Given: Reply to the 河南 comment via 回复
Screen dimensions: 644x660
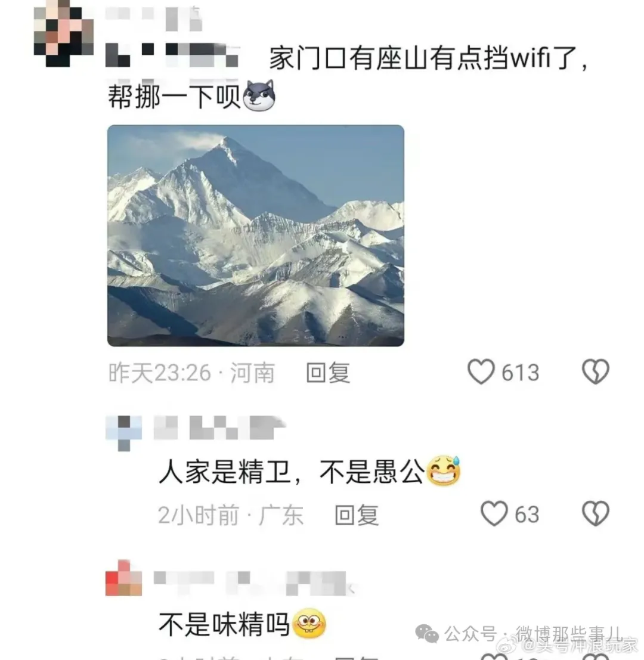Looking at the screenshot, I should pyautogui.click(x=329, y=373).
